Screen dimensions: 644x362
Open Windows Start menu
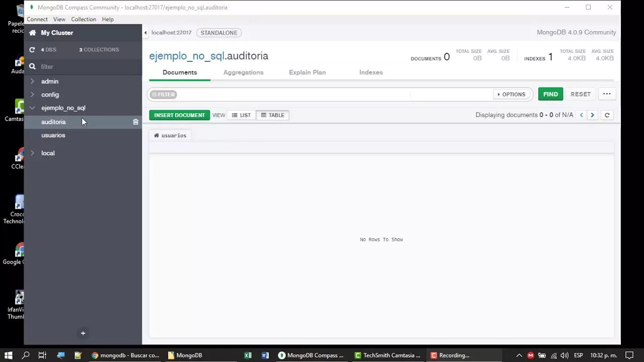point(9,355)
